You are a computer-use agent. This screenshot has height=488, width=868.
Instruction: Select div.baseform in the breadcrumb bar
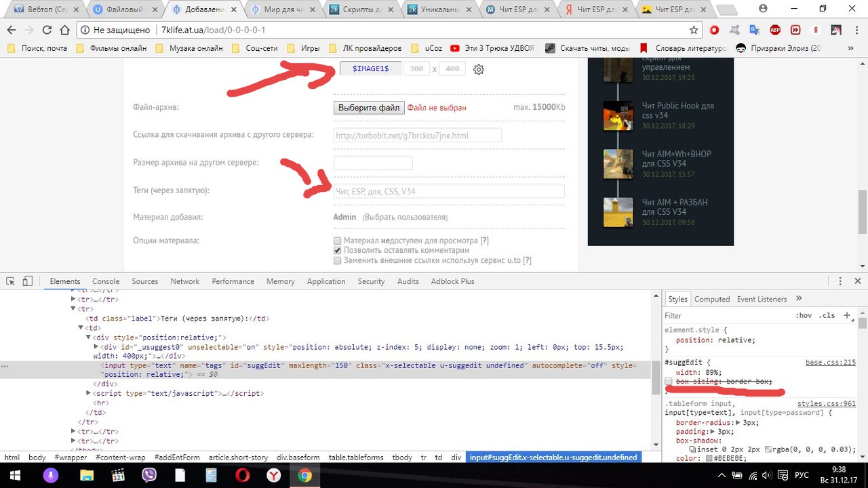pos(298,457)
